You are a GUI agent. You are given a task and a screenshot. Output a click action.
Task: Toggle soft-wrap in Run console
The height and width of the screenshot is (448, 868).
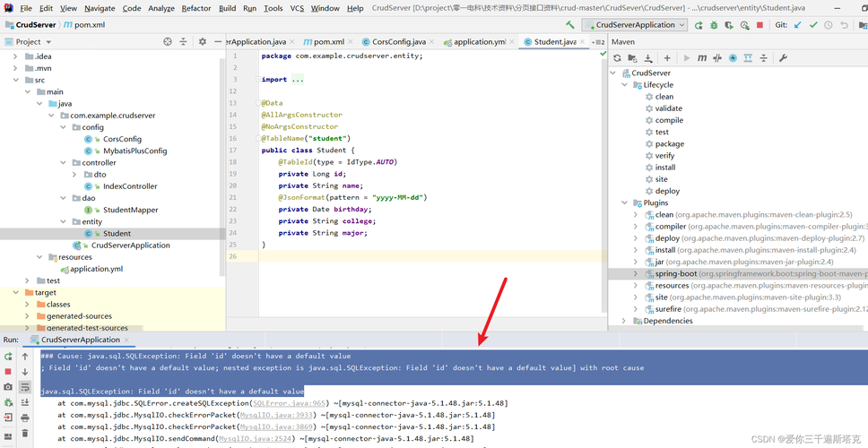[x=25, y=387]
